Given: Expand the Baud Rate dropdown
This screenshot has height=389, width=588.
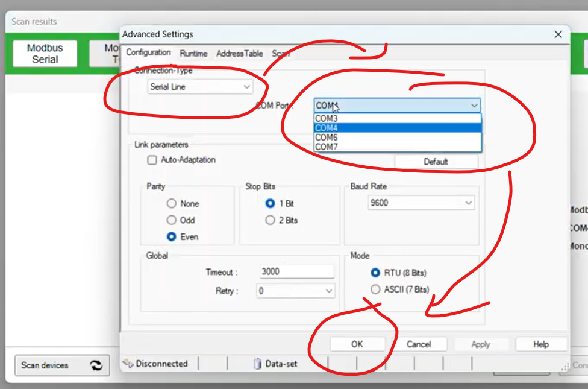Looking at the screenshot, I should 421,203.
